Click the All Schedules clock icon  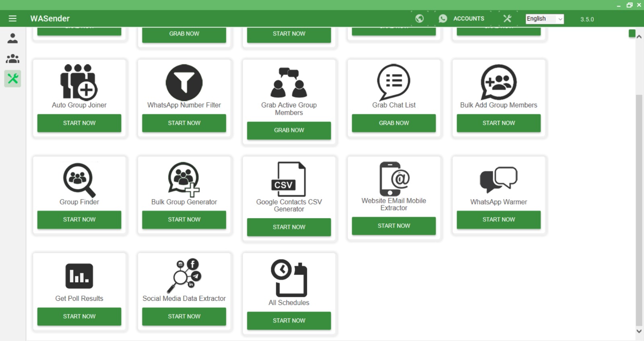tap(289, 278)
